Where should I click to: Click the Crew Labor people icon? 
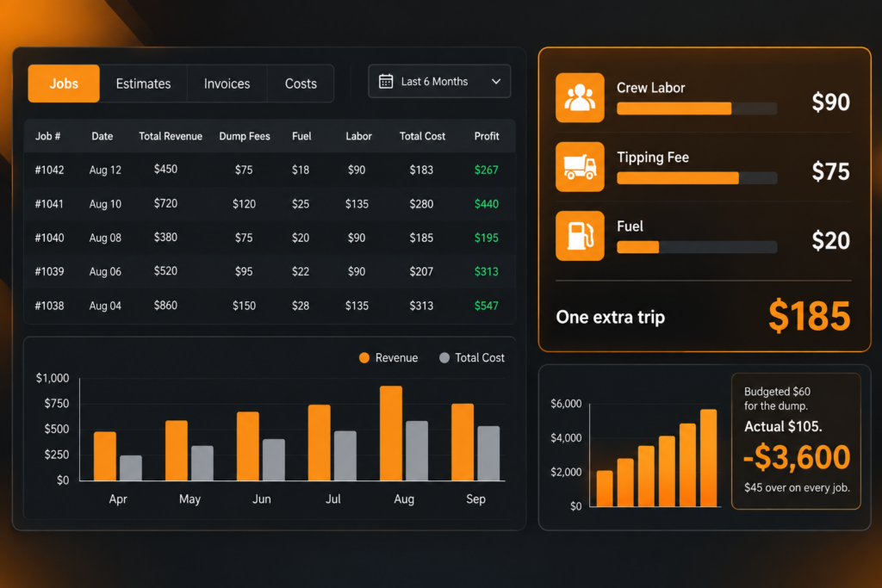point(580,98)
